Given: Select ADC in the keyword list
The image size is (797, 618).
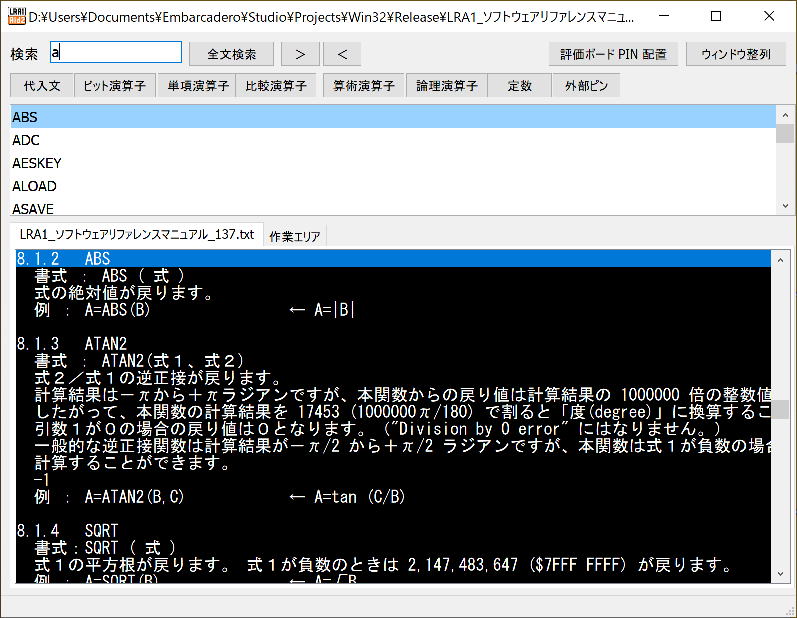Looking at the screenshot, I should click(x=393, y=140).
